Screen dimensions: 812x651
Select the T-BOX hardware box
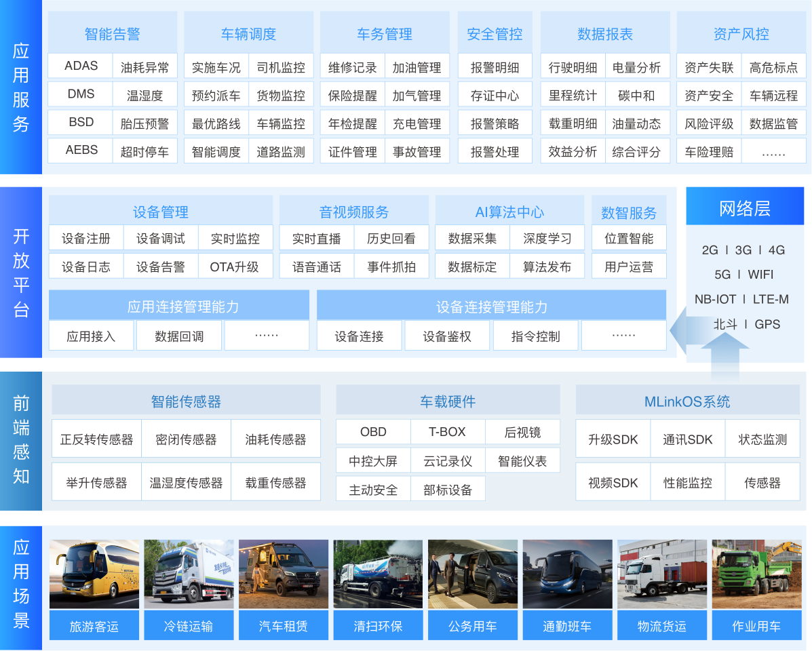[447, 432]
